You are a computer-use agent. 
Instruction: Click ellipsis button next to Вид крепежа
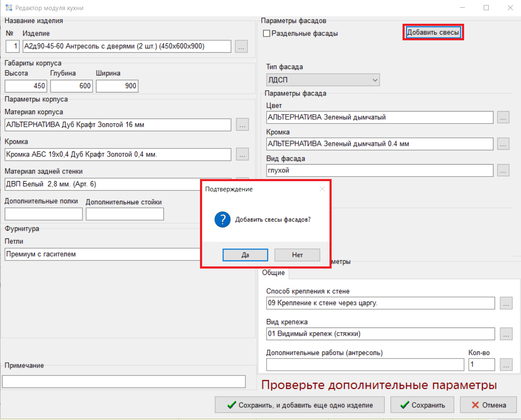[x=506, y=334]
